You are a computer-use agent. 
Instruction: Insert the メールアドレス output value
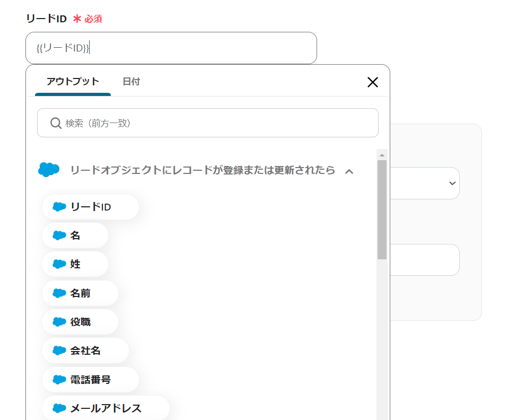click(x=106, y=408)
